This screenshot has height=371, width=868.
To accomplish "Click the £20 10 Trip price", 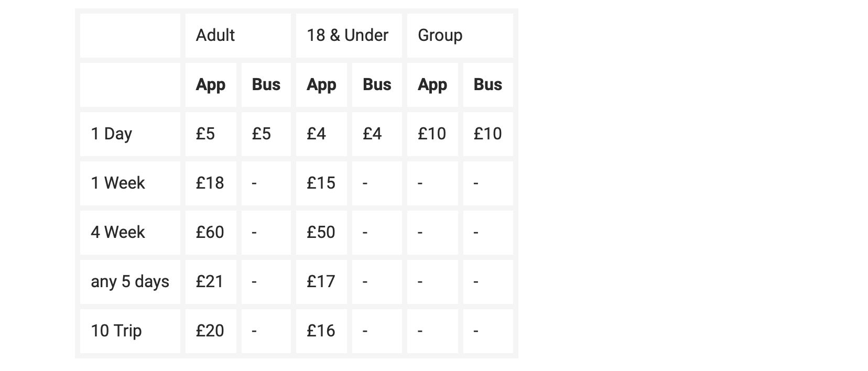I will (x=210, y=331).
